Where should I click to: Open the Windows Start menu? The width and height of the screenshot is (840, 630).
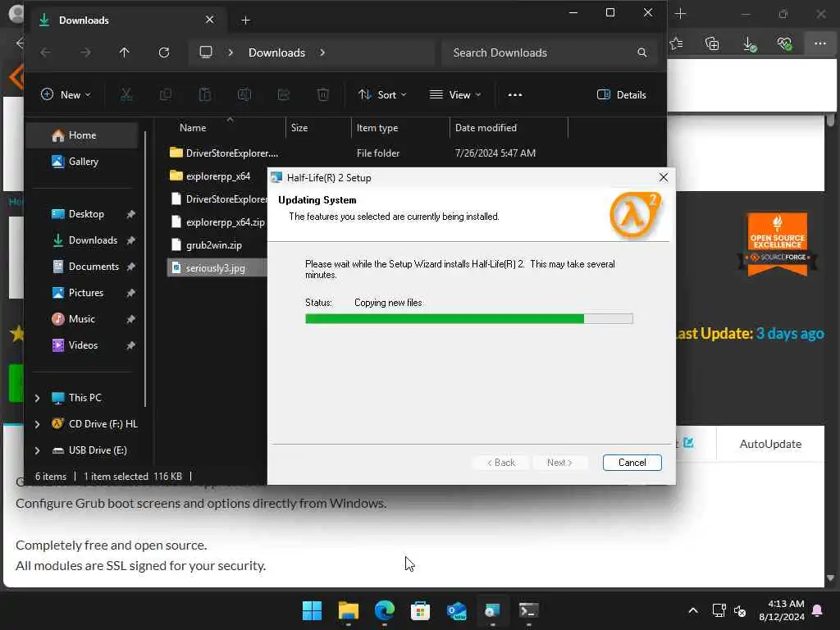[312, 610]
